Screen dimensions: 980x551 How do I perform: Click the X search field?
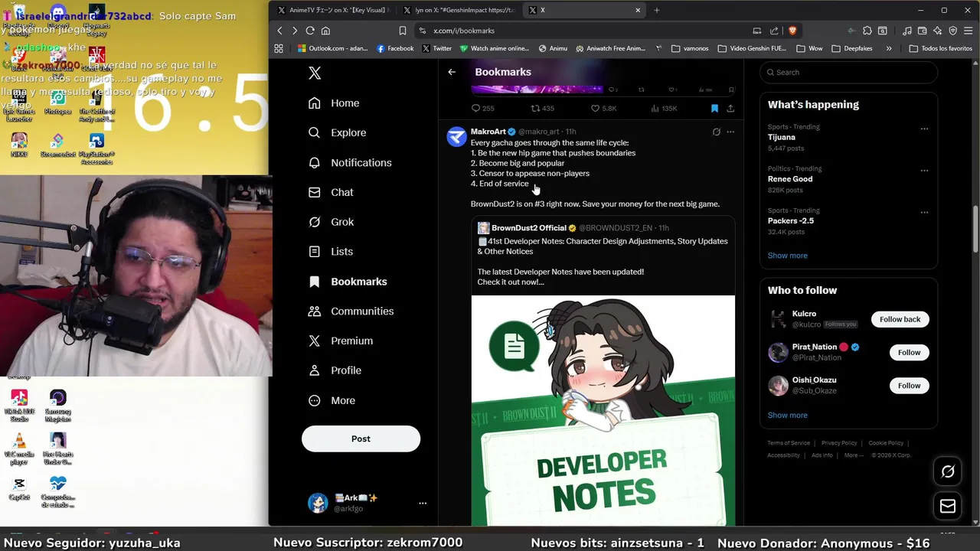coord(848,73)
